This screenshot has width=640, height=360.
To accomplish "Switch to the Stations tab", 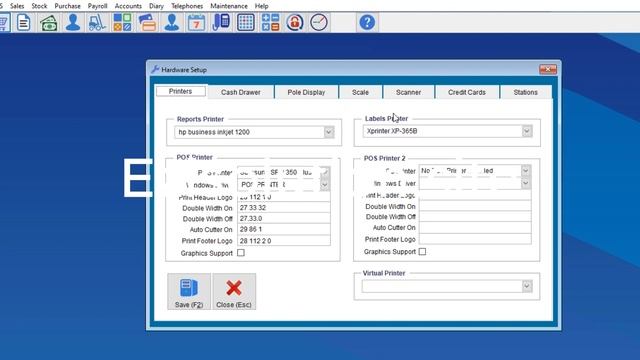I will 525,92.
